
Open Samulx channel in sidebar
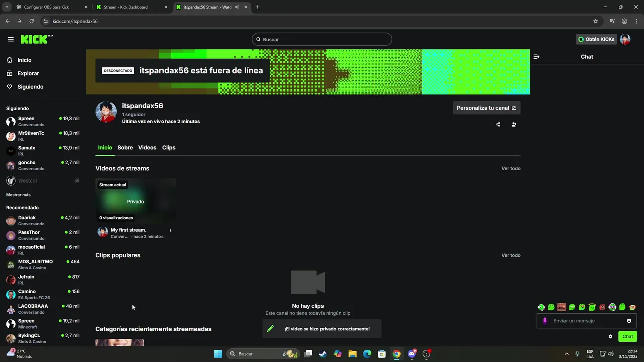click(x=43, y=151)
